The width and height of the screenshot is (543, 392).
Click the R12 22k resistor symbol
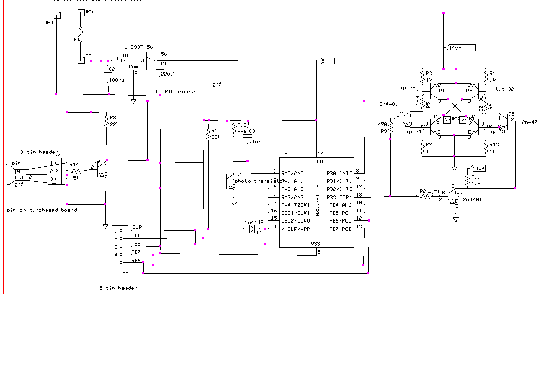point(234,129)
